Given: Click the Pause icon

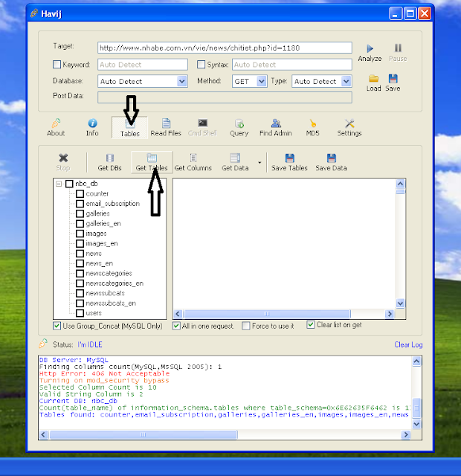Looking at the screenshot, I should [x=398, y=48].
